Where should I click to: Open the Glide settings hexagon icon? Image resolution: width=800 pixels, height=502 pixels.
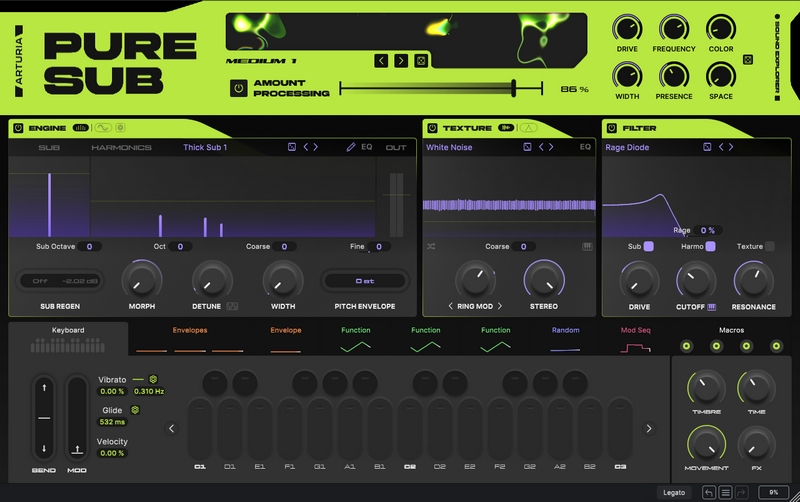click(135, 410)
